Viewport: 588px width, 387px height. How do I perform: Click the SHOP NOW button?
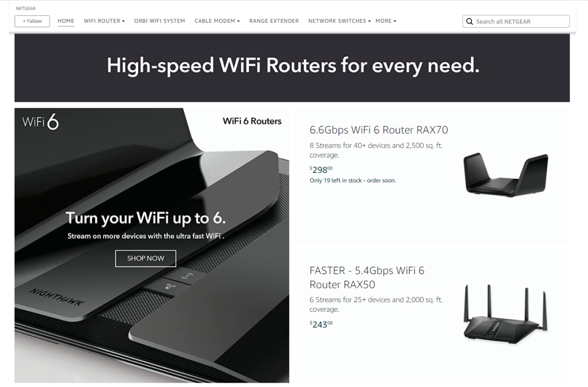(145, 258)
